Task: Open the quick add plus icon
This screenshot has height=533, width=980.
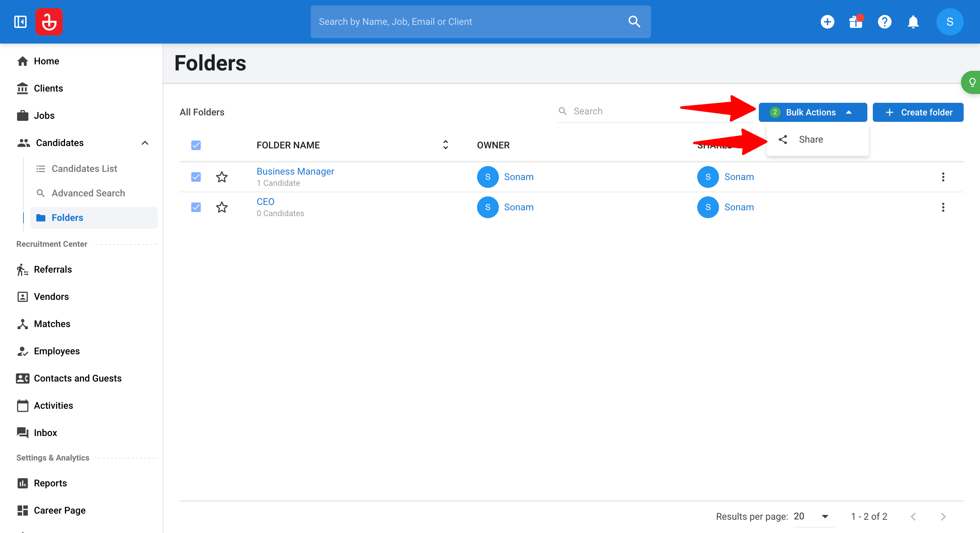Action: [x=828, y=22]
